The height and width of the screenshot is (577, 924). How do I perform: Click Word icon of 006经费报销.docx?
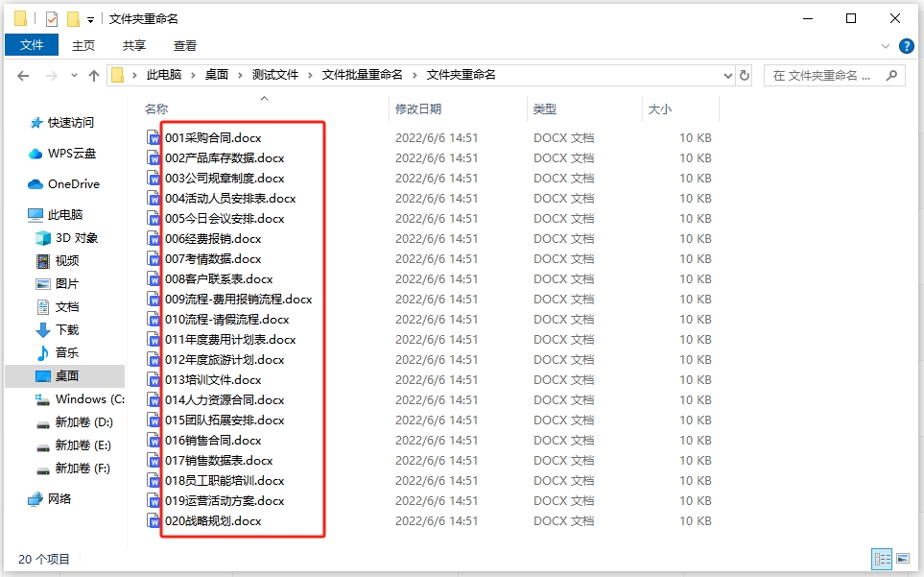click(154, 239)
